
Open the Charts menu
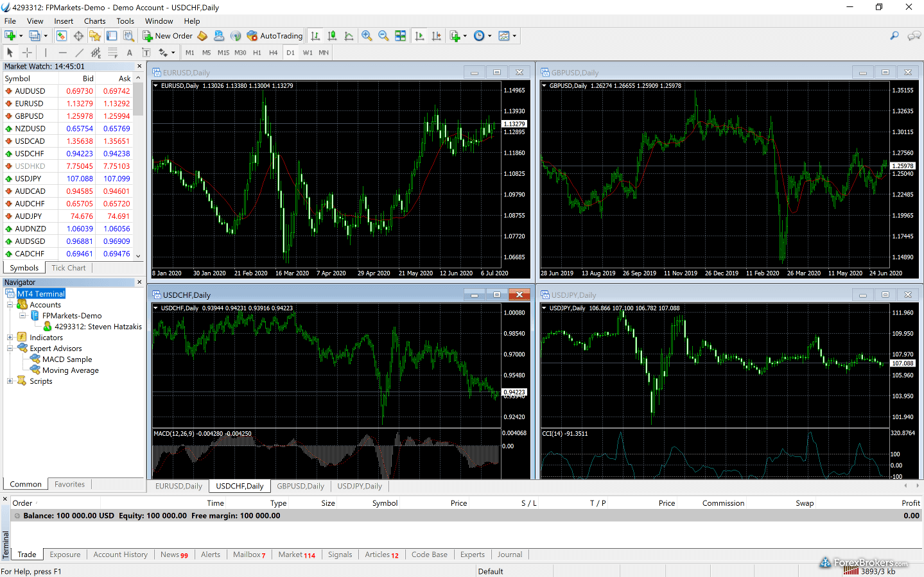(x=94, y=21)
